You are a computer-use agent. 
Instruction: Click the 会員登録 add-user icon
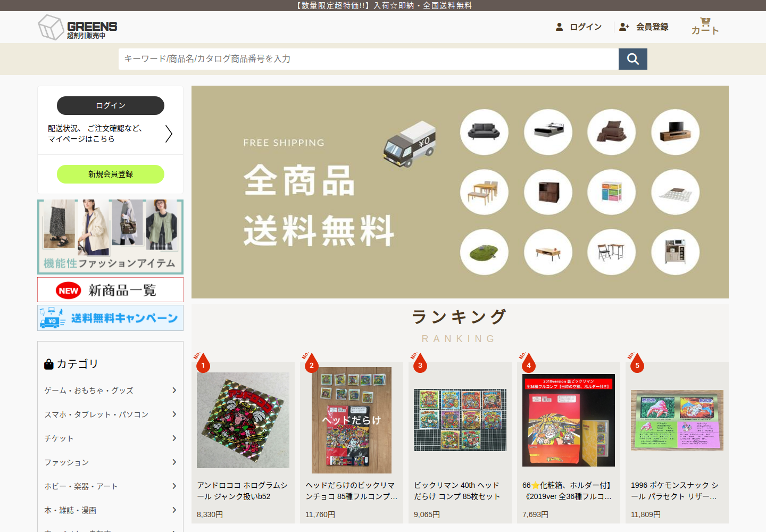coord(624,27)
